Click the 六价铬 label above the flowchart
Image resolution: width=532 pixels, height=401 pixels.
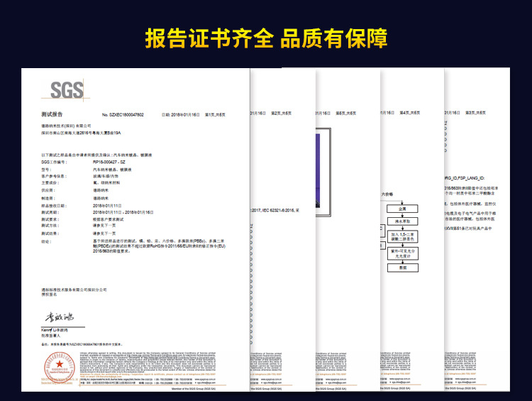coord(387,194)
